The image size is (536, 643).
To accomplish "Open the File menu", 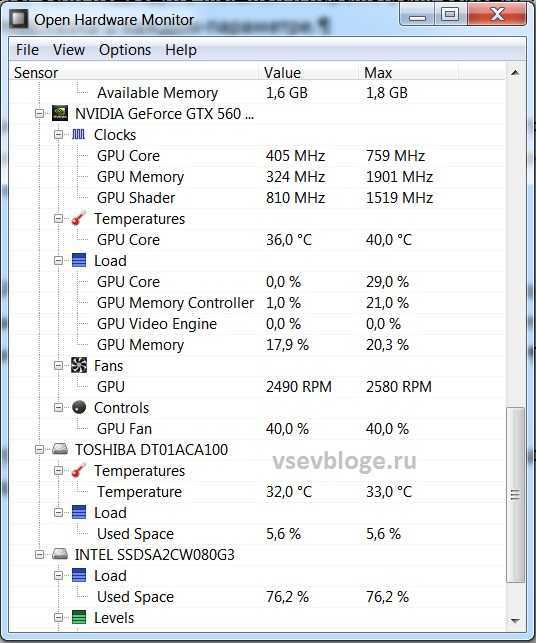I will pos(27,50).
